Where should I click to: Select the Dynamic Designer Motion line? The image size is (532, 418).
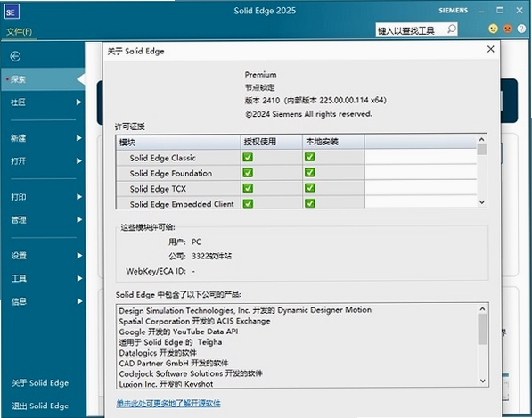click(245, 310)
